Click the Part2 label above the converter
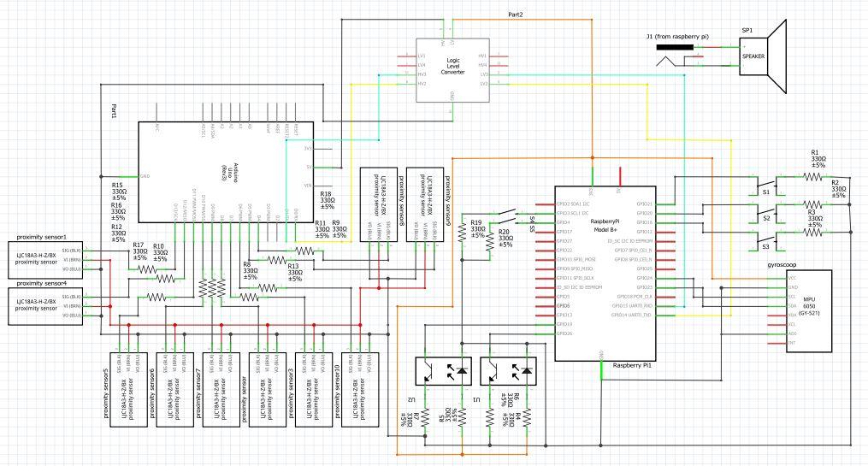Screen dimensions: 868x466 click(516, 15)
